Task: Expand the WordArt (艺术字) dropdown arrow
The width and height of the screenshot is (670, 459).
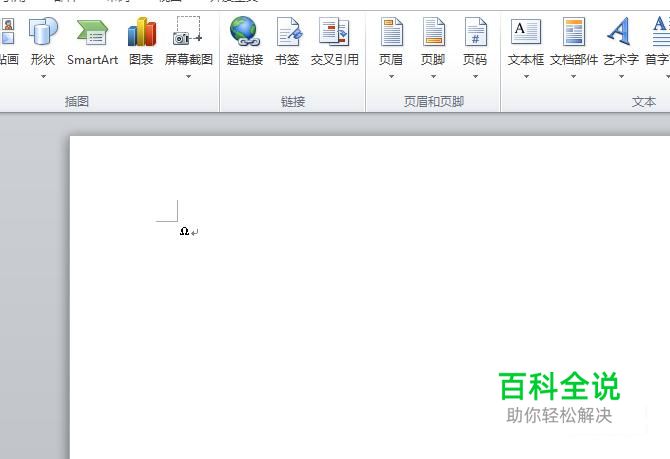Action: click(621, 77)
